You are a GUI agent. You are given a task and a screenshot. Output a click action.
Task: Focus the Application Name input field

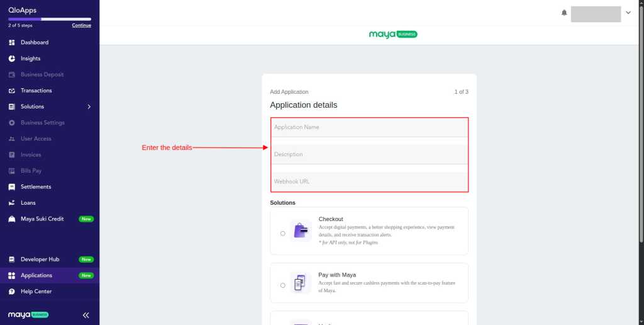pyautogui.click(x=369, y=127)
